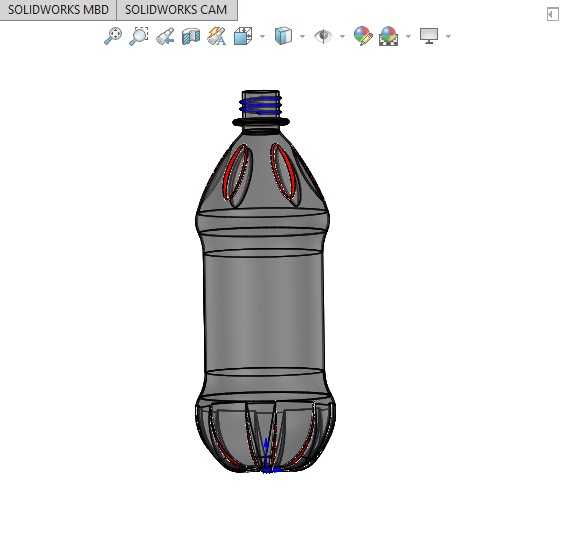The height and width of the screenshot is (543, 569).
Task: Click the View Orientation cube icon
Action: click(x=243, y=36)
